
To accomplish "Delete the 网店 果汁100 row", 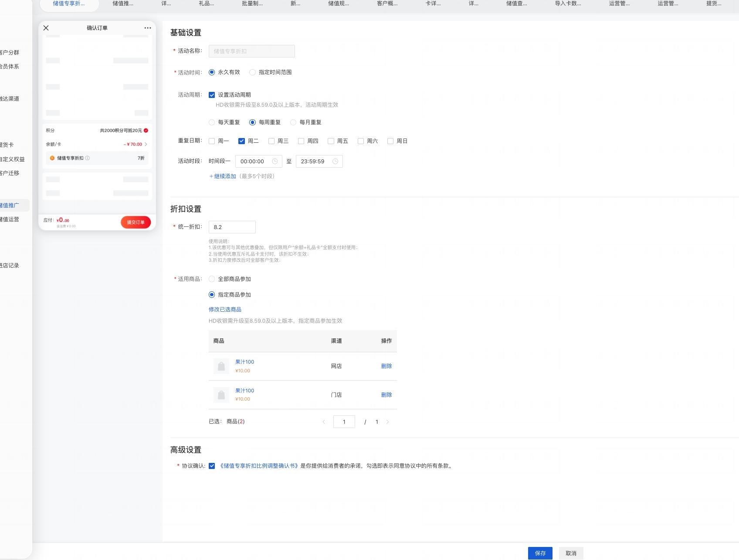I will click(386, 366).
